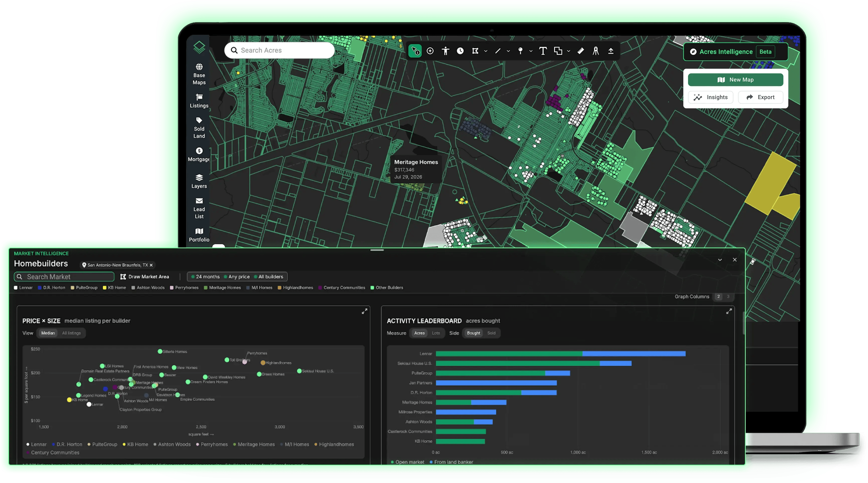Screen dimensions: 868x483
Task: Open Listings in sidebar
Action: click(199, 101)
